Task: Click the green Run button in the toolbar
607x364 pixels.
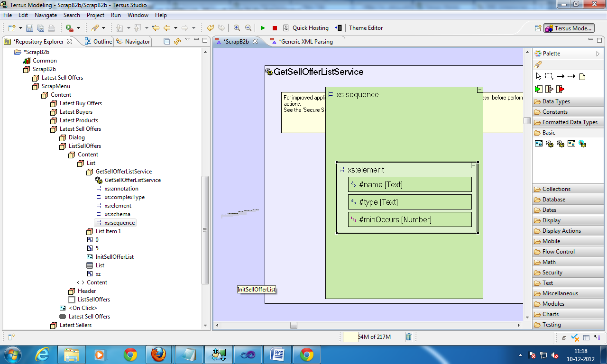Action: 263,28
